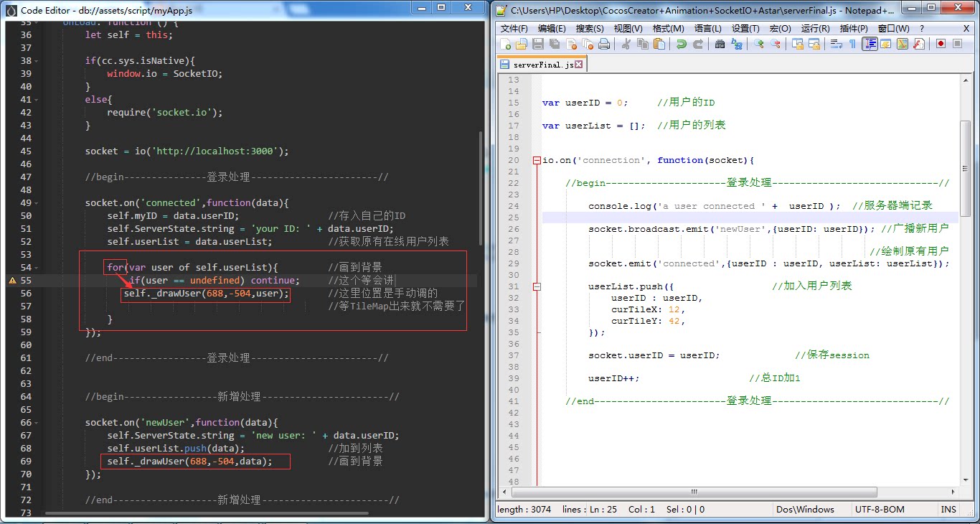Click Code Editor window title icon

11,10
